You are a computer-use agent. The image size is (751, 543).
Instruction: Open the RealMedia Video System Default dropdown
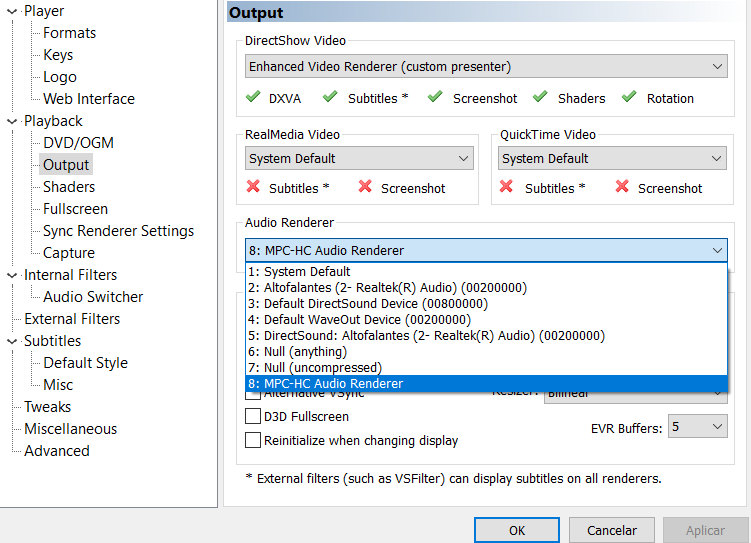click(x=360, y=159)
